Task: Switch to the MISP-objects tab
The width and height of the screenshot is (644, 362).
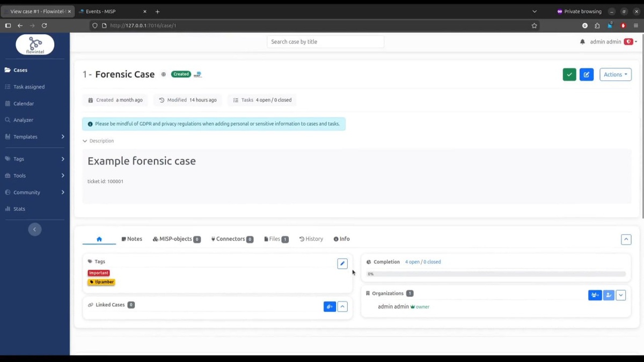Action: (177, 239)
